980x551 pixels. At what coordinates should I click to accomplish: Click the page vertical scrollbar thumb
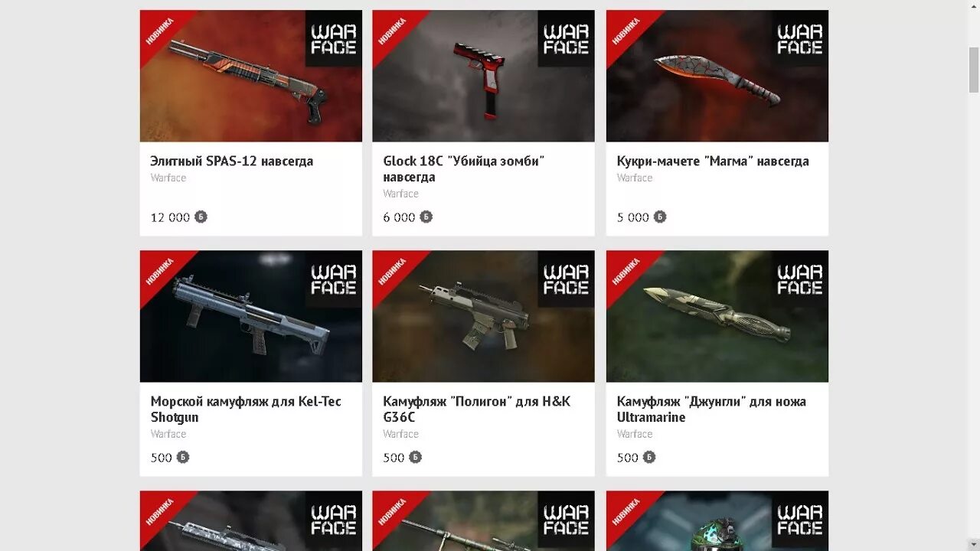[974, 69]
